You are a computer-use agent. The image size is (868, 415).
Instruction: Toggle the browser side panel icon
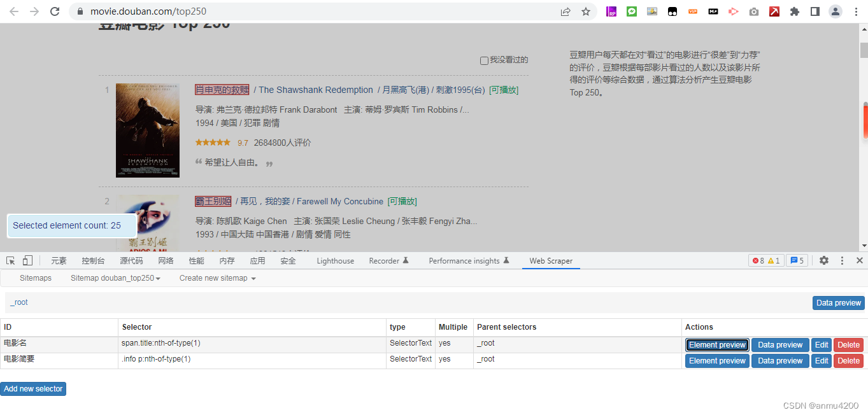coord(815,11)
